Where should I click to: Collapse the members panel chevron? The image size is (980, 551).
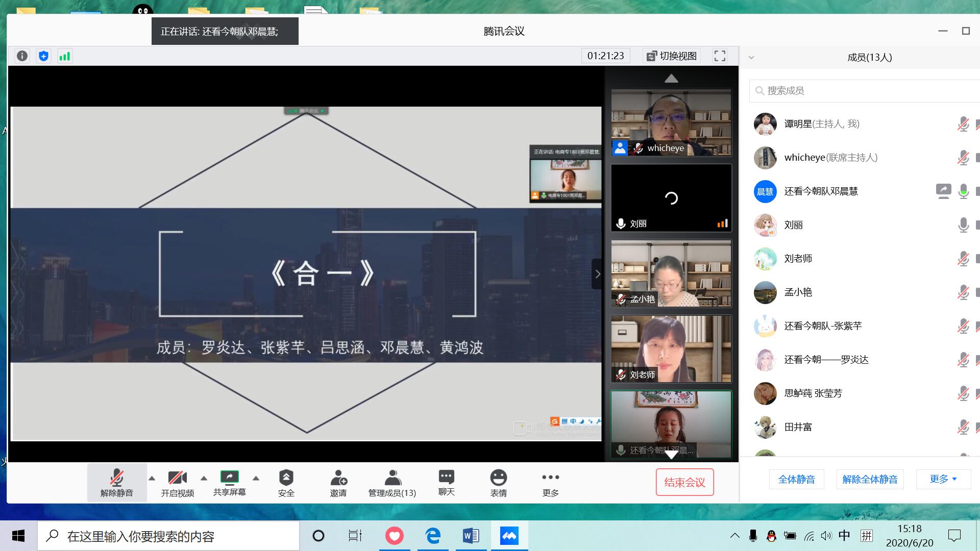pos(751,58)
